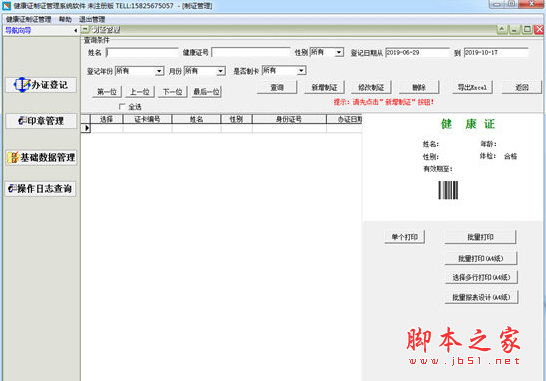The width and height of the screenshot is (546, 381).
Task: Open the 退出管理 menu
Action: click(92, 20)
